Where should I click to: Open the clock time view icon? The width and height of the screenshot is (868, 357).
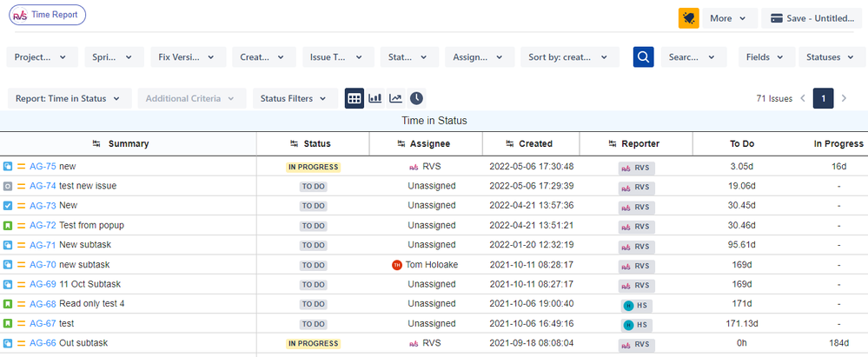[416, 98]
